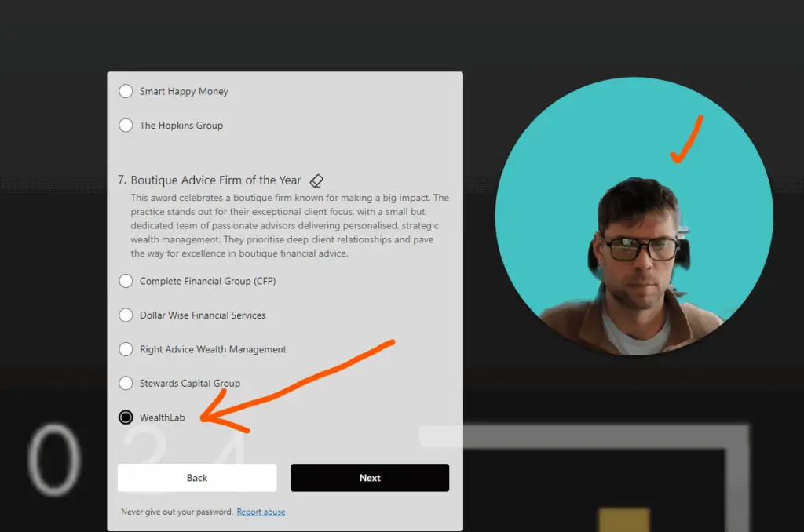Click the Boutique Advice Firm of the Year heading
This screenshot has width=804, height=532.
(215, 180)
